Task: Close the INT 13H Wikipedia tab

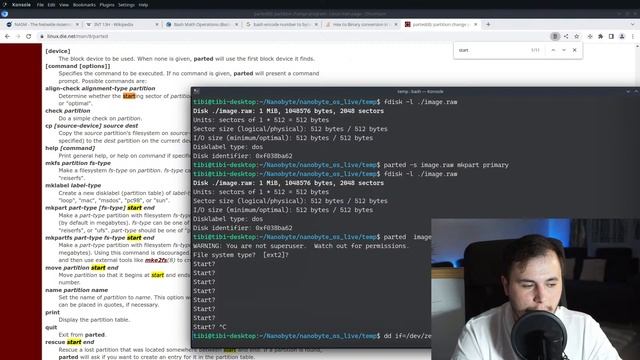Action: (x=157, y=24)
